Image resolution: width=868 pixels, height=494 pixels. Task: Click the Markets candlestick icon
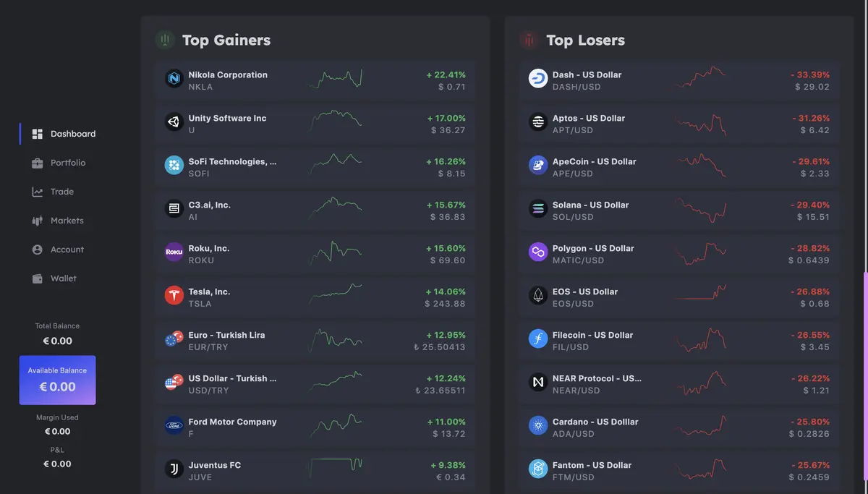pyautogui.click(x=38, y=221)
